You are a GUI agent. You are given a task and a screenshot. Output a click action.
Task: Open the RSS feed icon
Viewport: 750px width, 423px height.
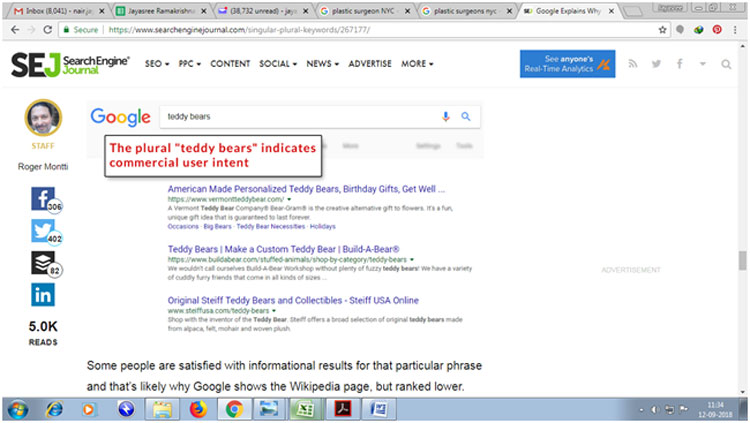(633, 64)
